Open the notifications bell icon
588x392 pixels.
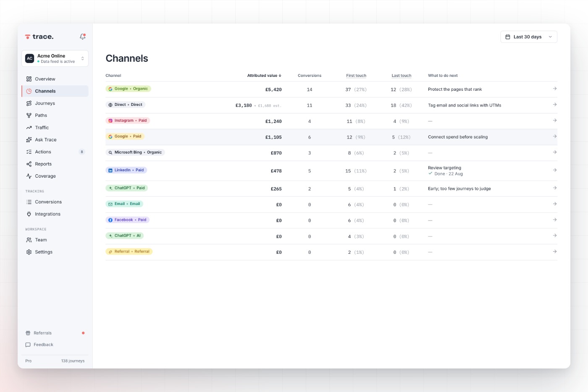tap(83, 37)
